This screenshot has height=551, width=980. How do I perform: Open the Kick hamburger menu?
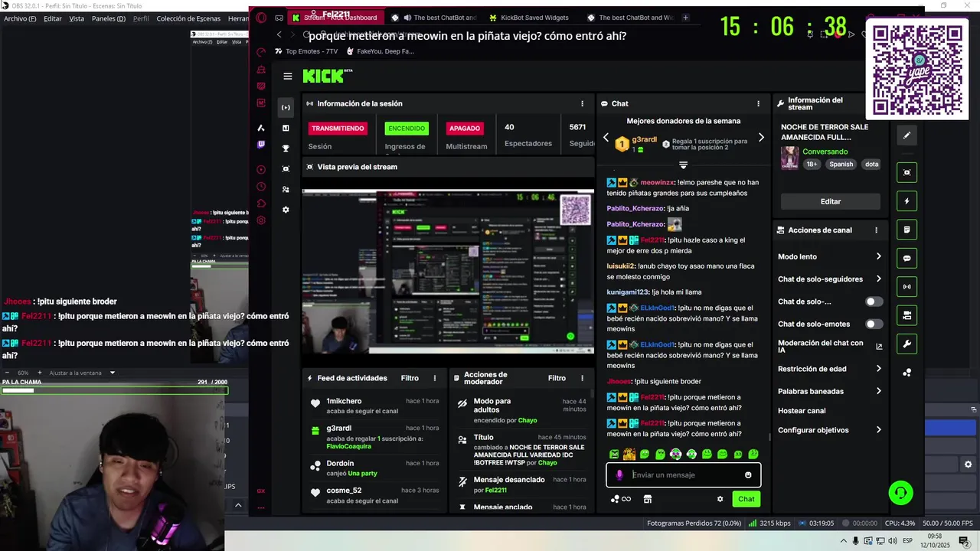tap(287, 76)
